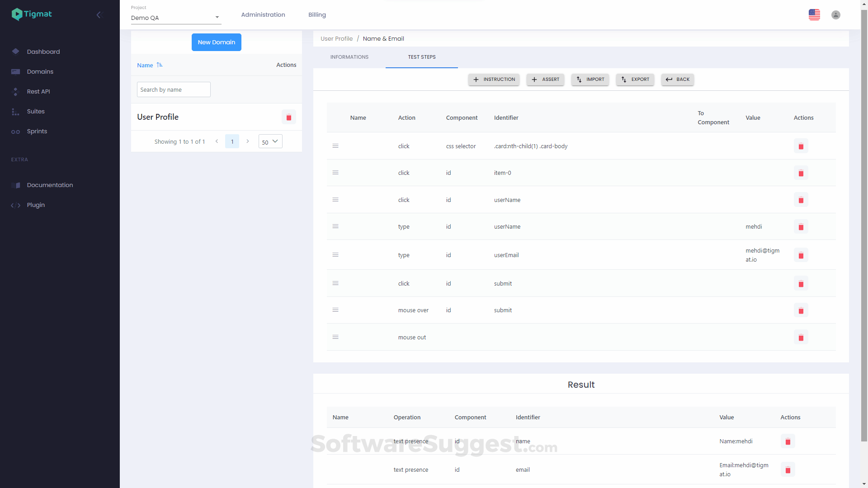The height and width of the screenshot is (488, 868).
Task: Add a new Instruction step
Action: pyautogui.click(x=494, y=80)
